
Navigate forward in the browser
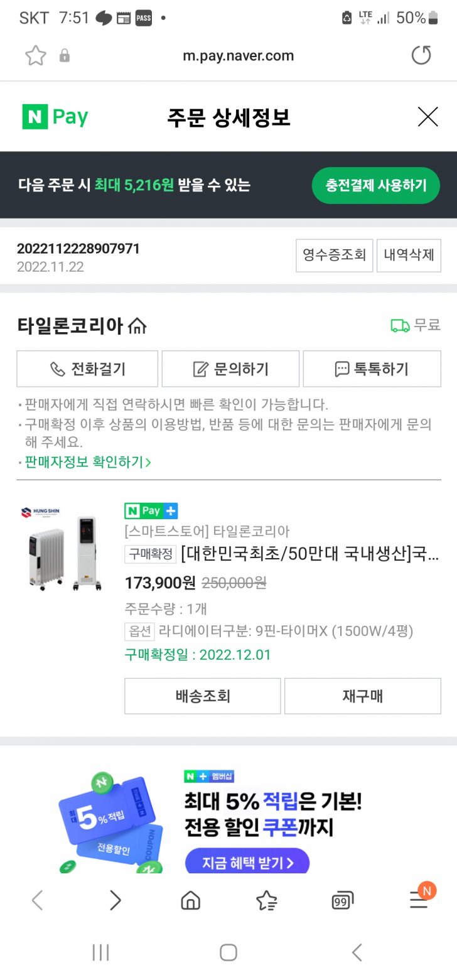(115, 901)
